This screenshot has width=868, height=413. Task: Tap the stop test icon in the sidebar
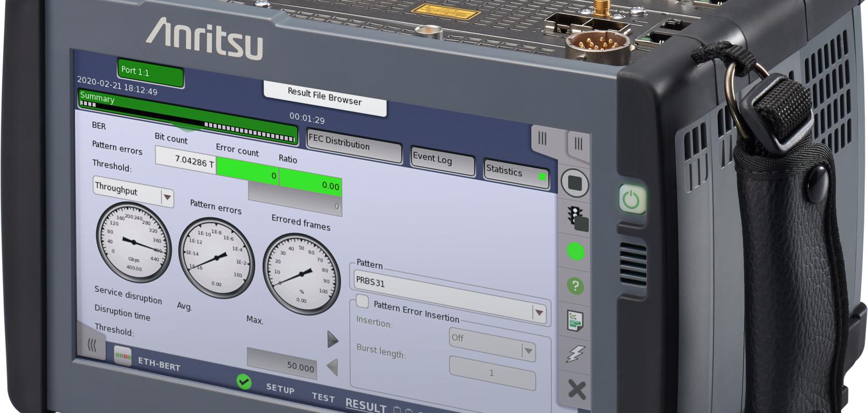575,183
